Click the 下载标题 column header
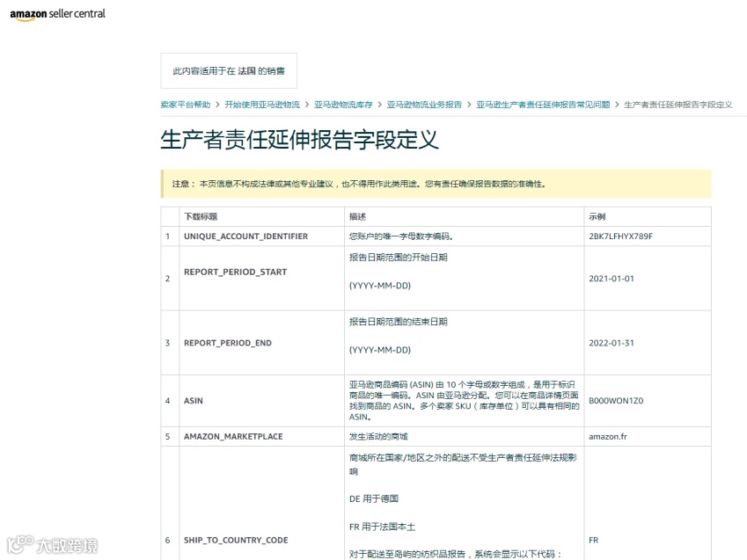Screen dimensions: 747x560 (201, 216)
